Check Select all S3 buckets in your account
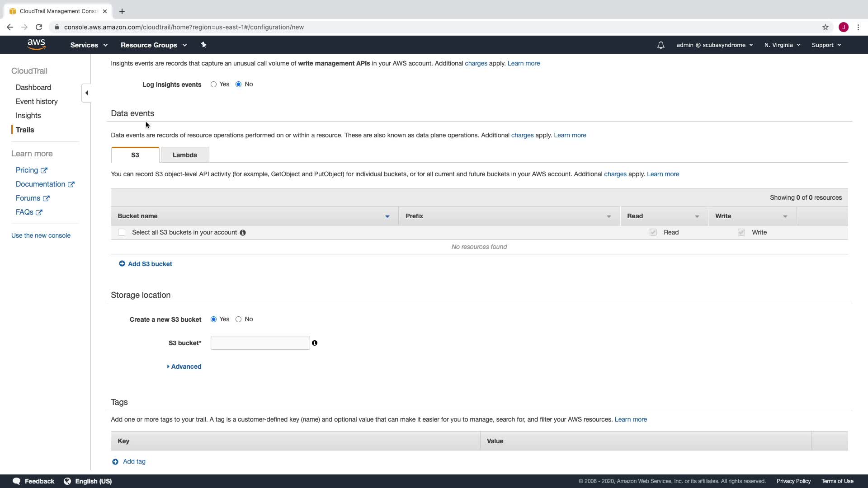 click(122, 232)
